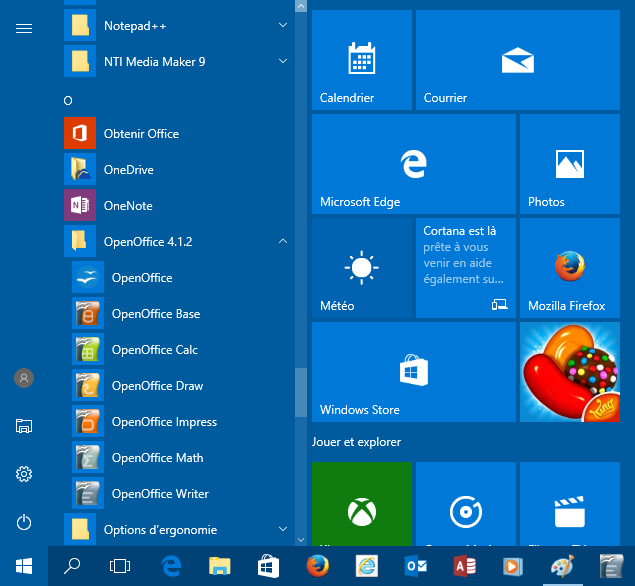This screenshot has height=586, width=635.
Task: Open OpenOffice Writer on the taskbar
Action: coord(612,566)
